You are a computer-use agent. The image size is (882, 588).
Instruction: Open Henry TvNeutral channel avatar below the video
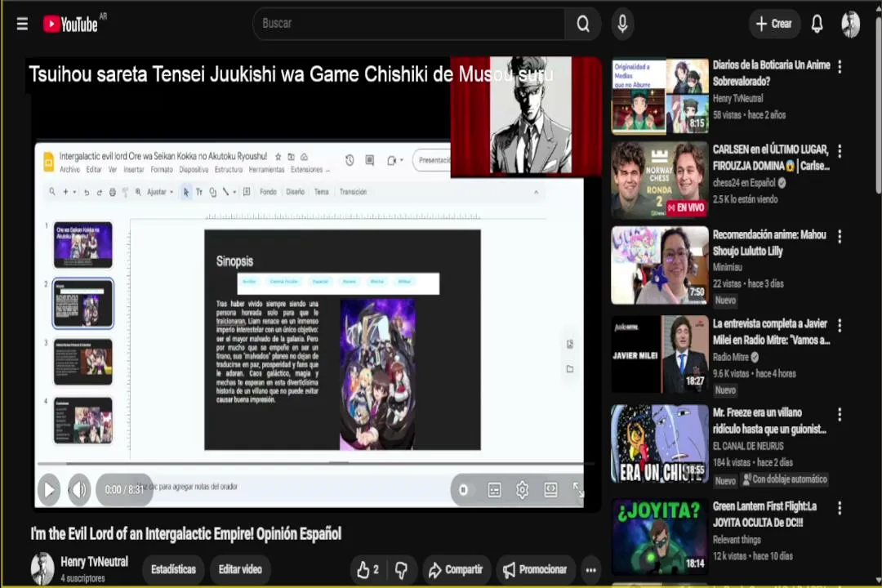pyautogui.click(x=42, y=569)
